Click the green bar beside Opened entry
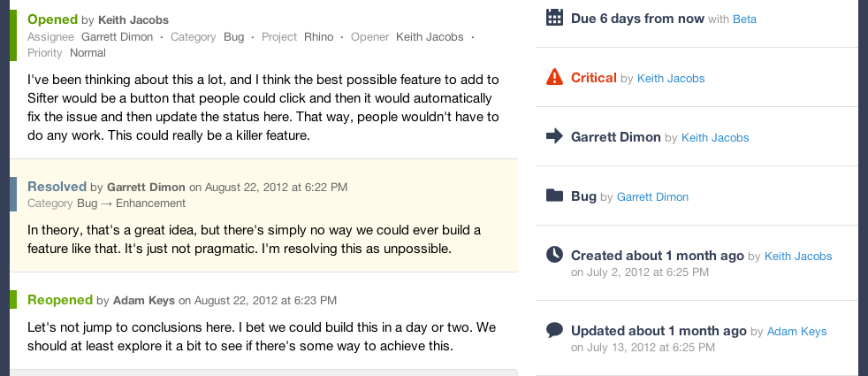Image resolution: width=868 pixels, height=376 pixels. coord(13,35)
